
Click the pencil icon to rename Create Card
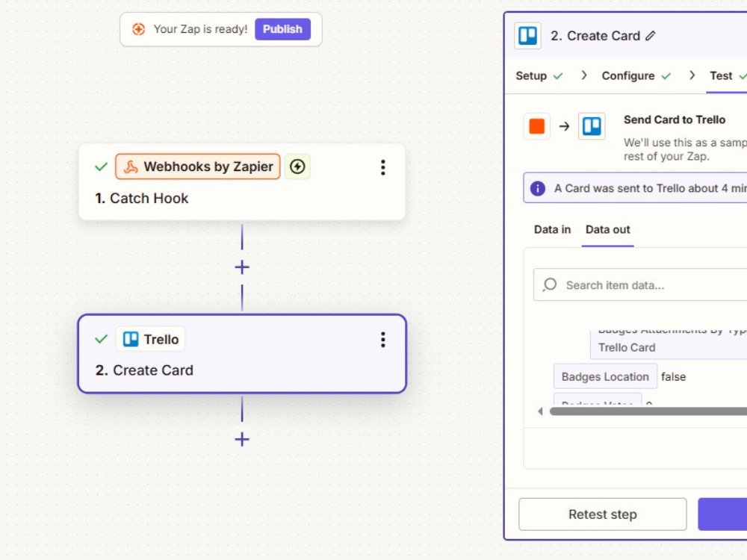click(651, 36)
